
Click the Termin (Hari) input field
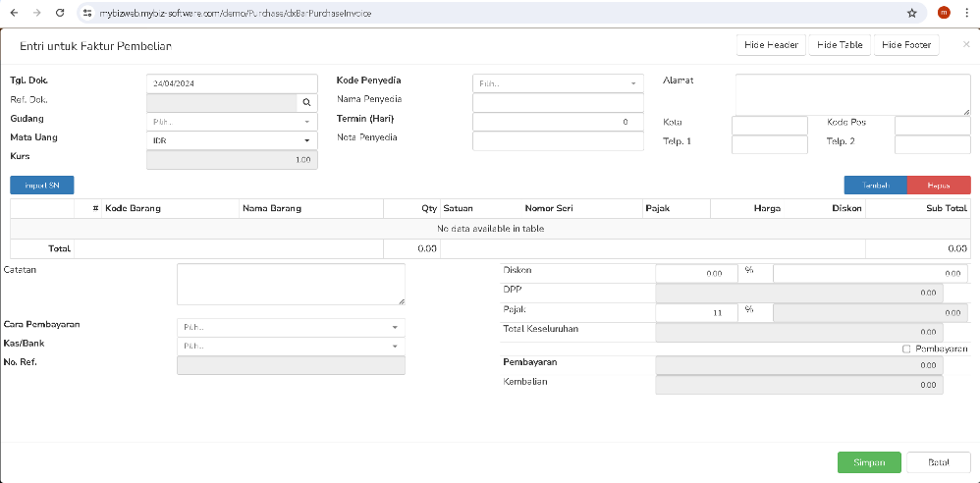pyautogui.click(x=558, y=122)
